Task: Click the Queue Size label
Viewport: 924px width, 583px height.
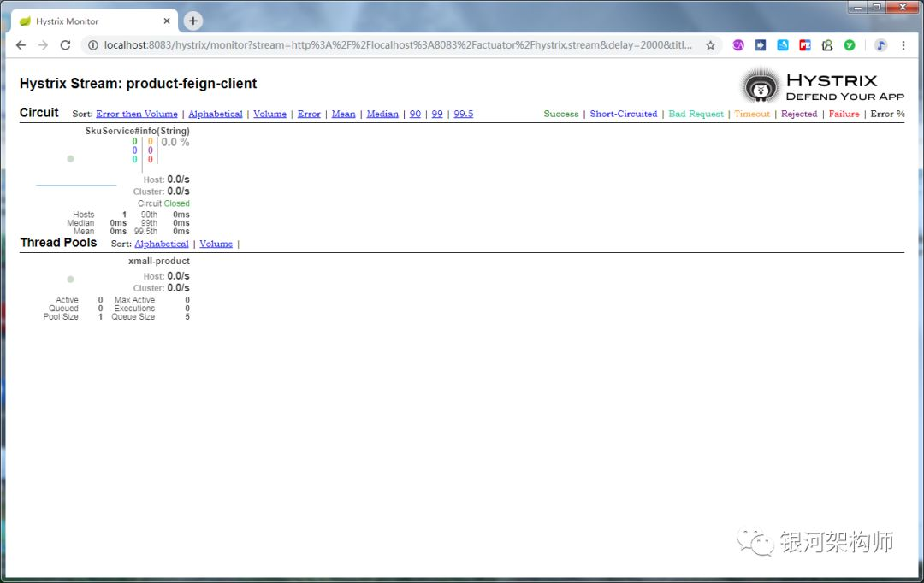Action: click(x=133, y=317)
